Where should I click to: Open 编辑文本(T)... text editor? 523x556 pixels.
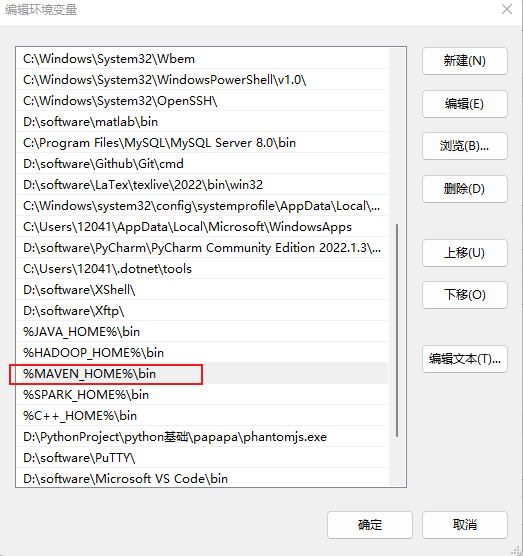pyautogui.click(x=464, y=359)
